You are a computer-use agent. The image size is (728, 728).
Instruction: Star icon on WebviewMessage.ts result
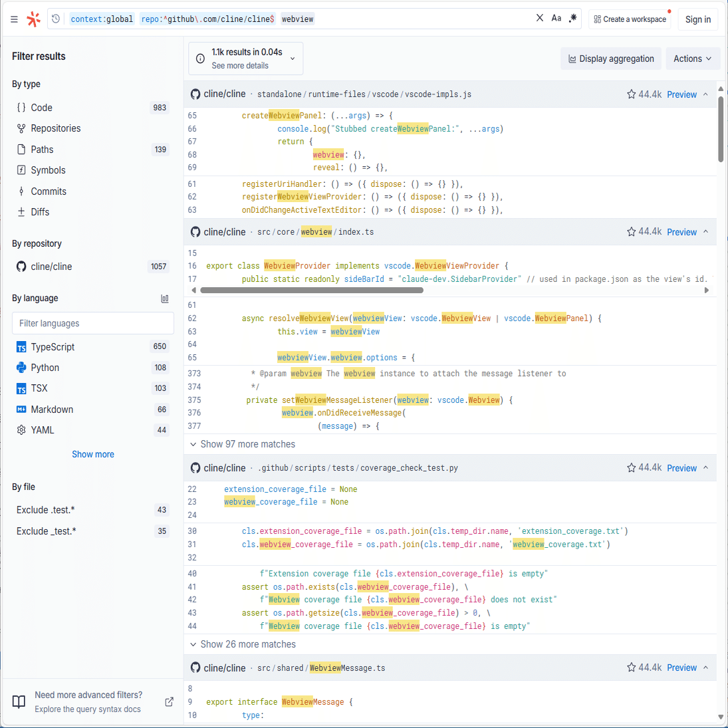point(632,667)
